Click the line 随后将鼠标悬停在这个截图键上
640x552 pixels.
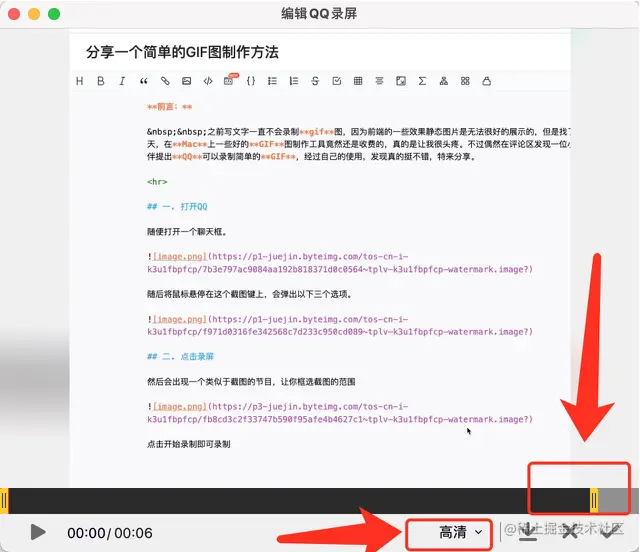(x=249, y=294)
